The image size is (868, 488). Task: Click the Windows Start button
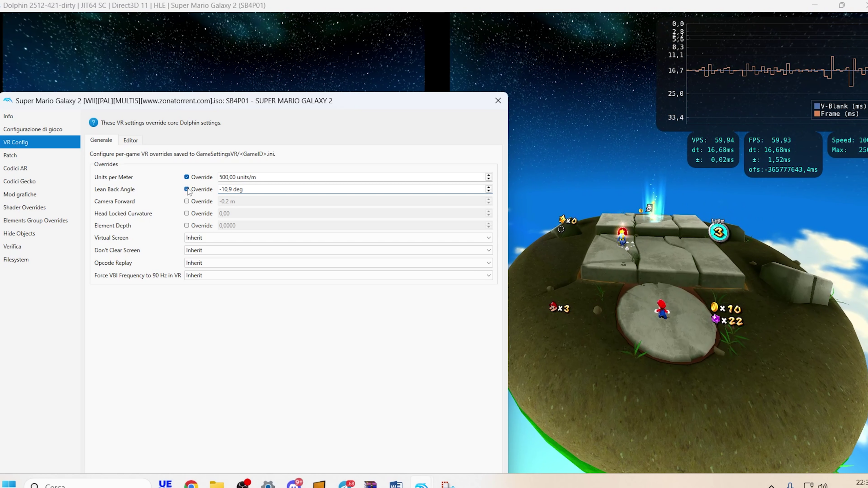coord(9,485)
